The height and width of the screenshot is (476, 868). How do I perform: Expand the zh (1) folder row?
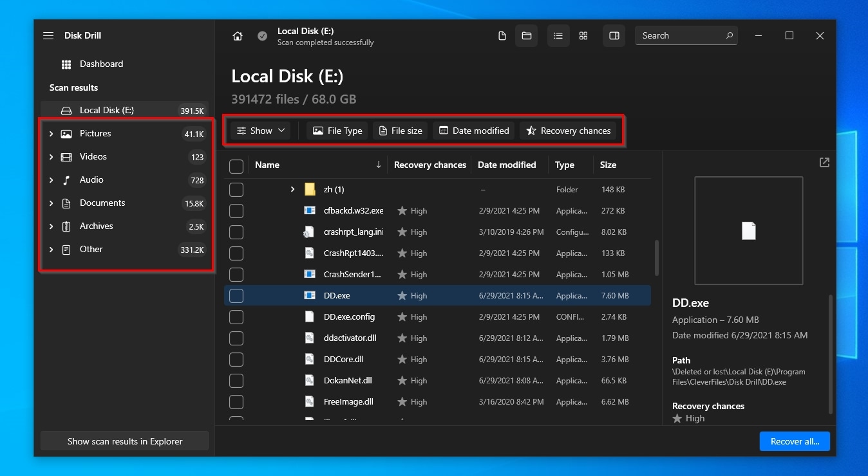click(x=292, y=189)
